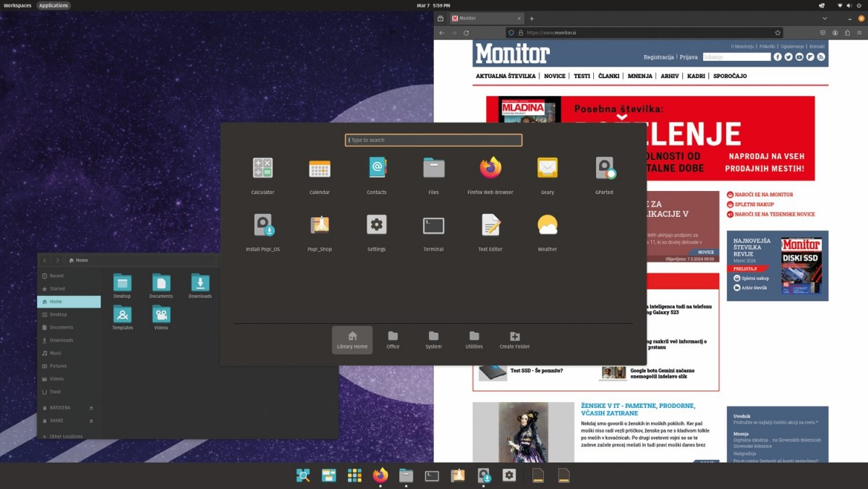
Task: Open Monitor's RSS feed icon
Action: point(821,57)
